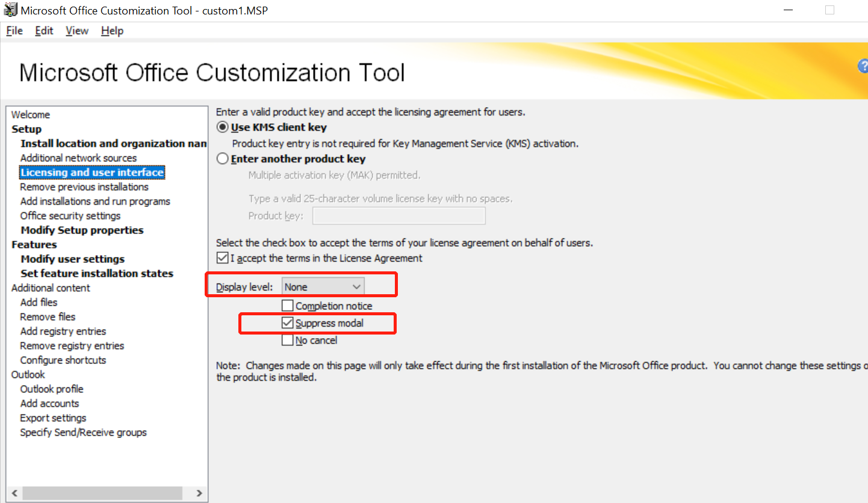The image size is (868, 503).
Task: Open the Configure shortcuts page
Action: [63, 360]
